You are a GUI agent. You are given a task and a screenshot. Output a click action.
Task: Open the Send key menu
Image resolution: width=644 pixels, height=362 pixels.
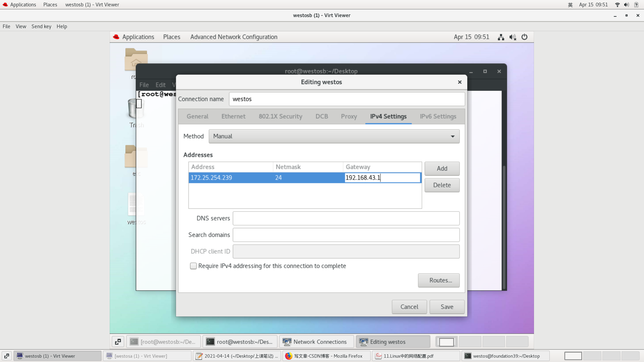coord(41,26)
